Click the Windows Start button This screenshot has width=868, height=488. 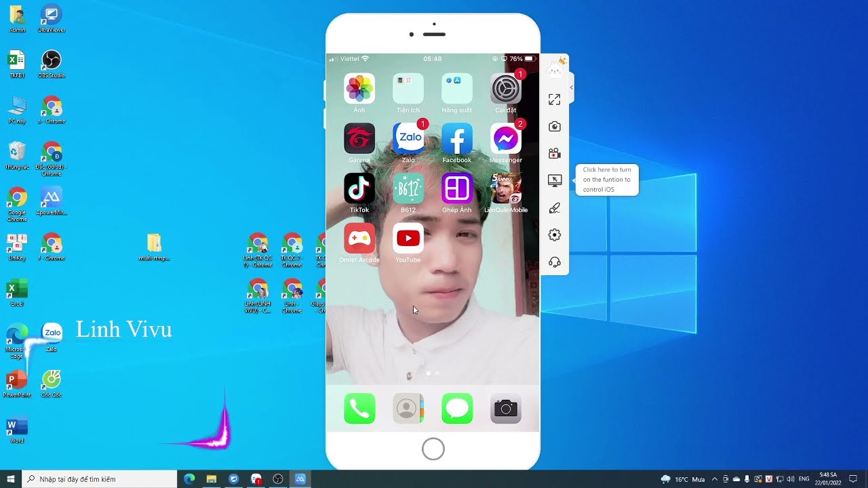click(11, 479)
